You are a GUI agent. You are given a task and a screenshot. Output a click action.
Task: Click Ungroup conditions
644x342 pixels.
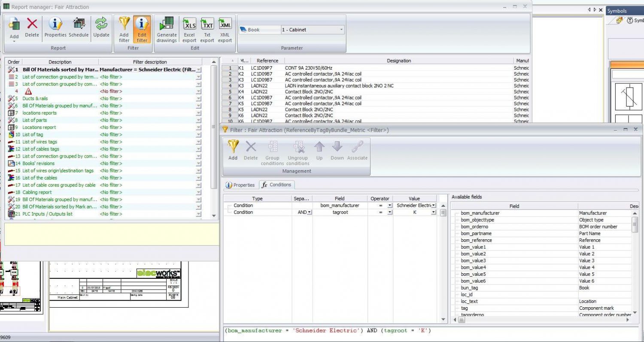(298, 153)
